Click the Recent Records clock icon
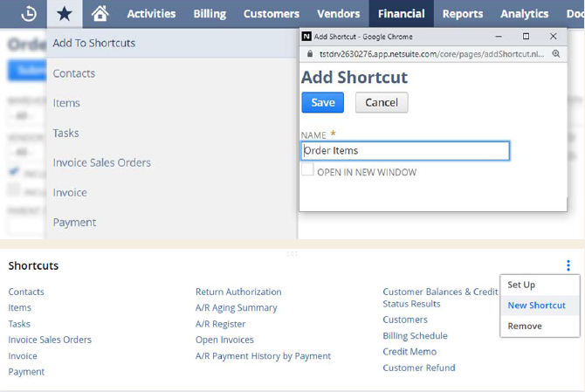This screenshot has height=392, width=585. point(28,13)
